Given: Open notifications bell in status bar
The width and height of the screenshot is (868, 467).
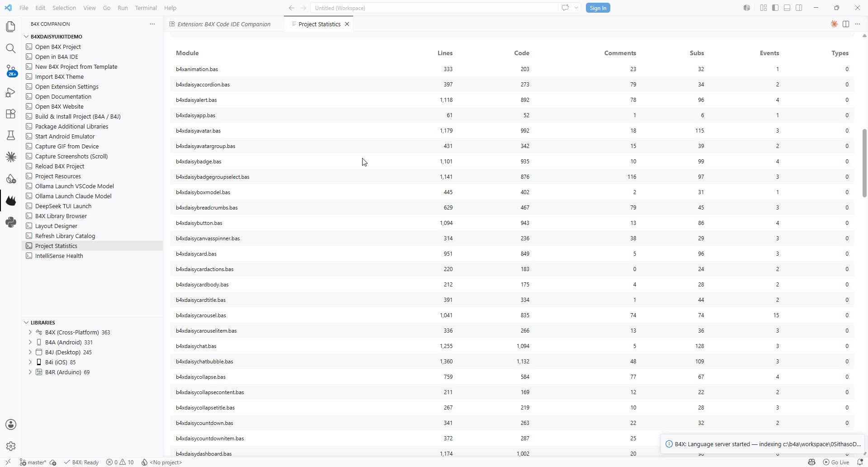Looking at the screenshot, I should point(860,462).
